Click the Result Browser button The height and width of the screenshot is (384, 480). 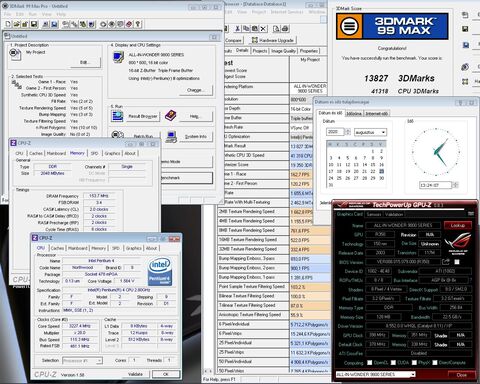click(x=143, y=116)
